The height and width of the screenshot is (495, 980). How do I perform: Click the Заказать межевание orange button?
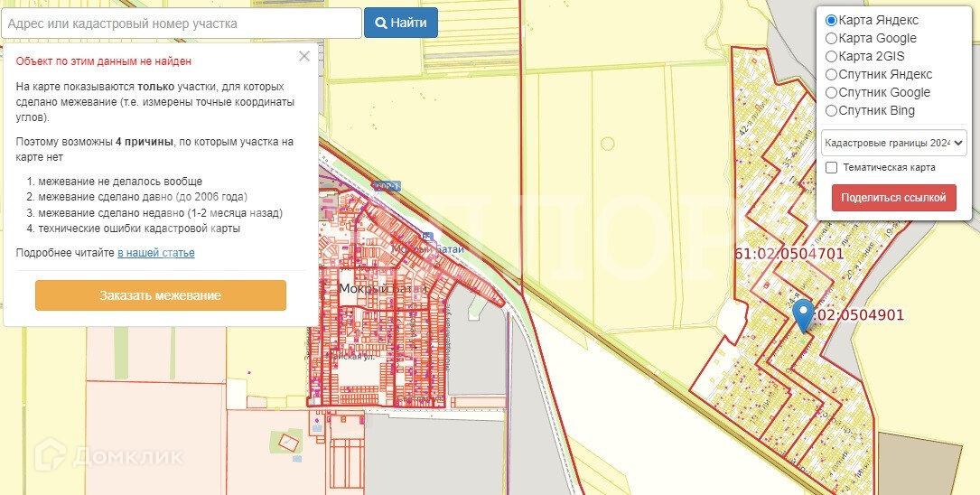click(161, 295)
